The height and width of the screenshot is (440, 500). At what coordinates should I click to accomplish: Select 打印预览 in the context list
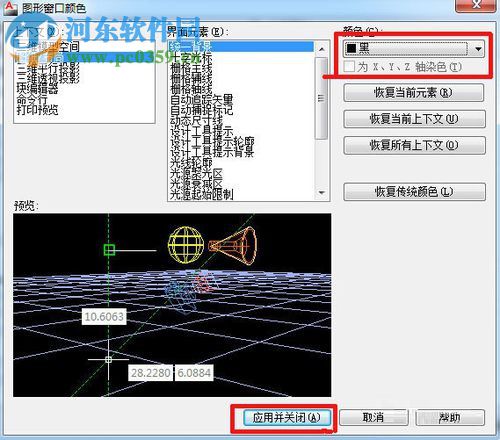38,109
